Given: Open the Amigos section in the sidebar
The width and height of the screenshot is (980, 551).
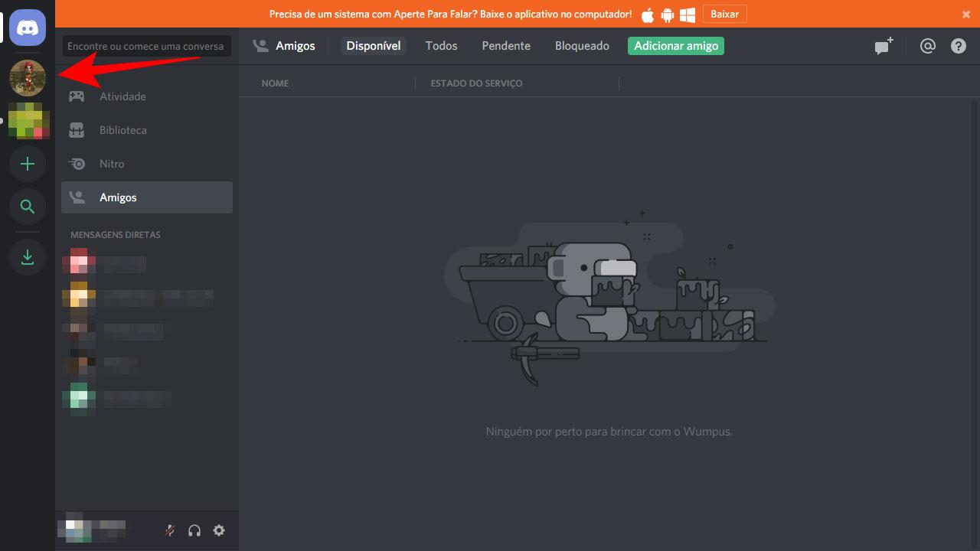Looking at the screenshot, I should [x=119, y=197].
